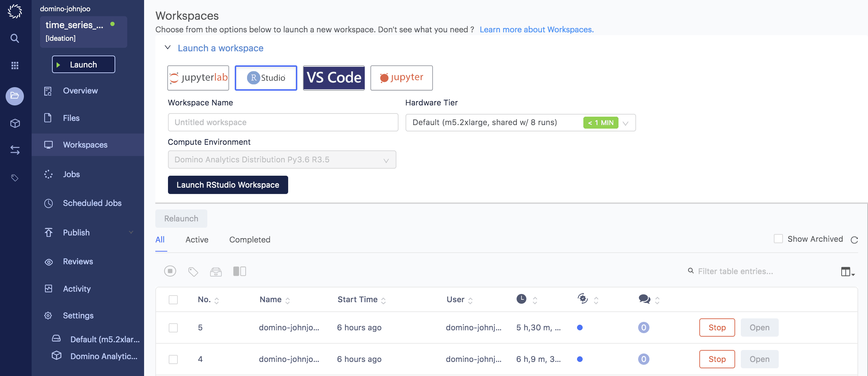Choose the JupyterLab workspace tile
This screenshot has width=868, height=376.
[198, 78]
